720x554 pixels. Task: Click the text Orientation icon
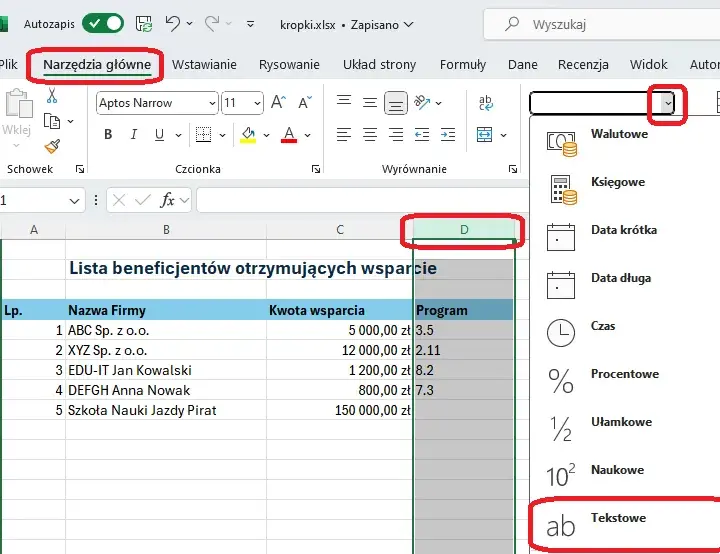pyautogui.click(x=422, y=102)
